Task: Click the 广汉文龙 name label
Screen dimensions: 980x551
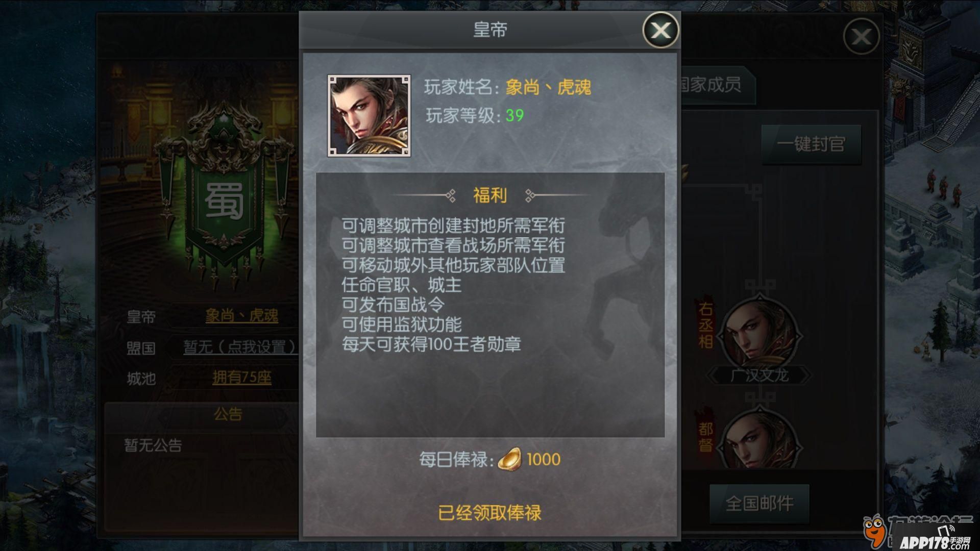Action: [x=759, y=376]
